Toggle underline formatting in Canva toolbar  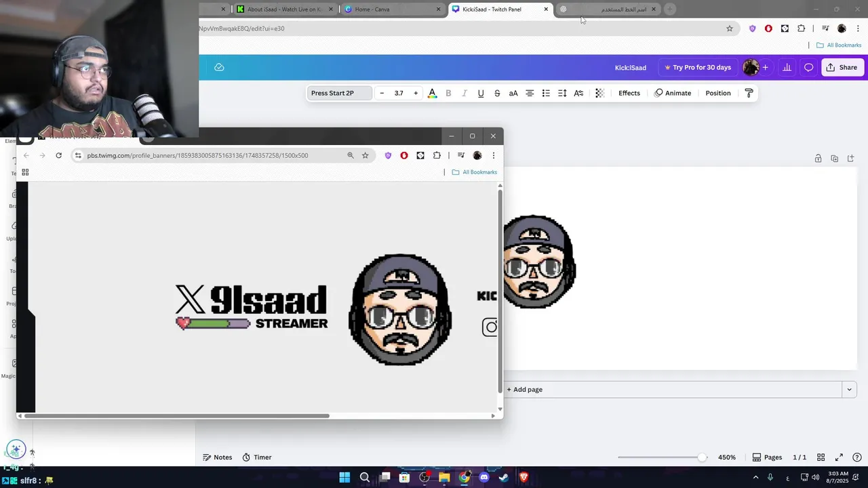click(481, 93)
